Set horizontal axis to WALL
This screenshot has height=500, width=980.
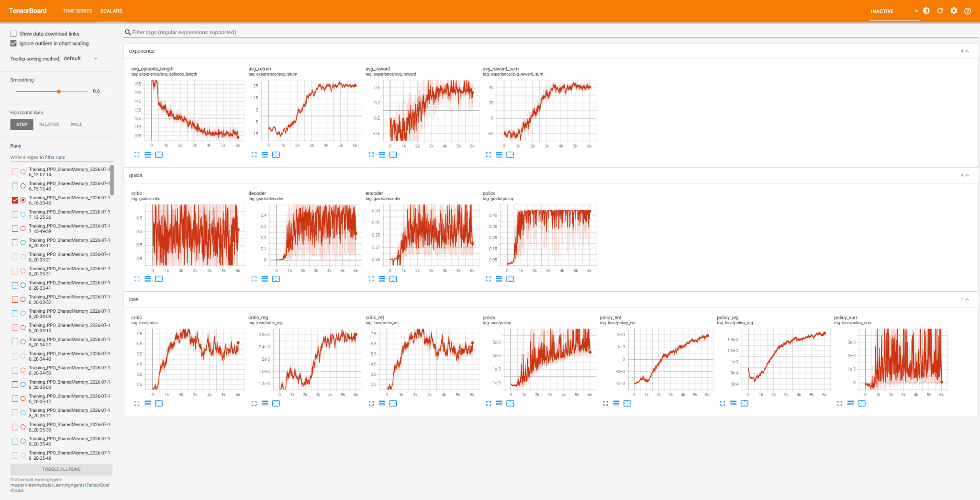tap(77, 125)
